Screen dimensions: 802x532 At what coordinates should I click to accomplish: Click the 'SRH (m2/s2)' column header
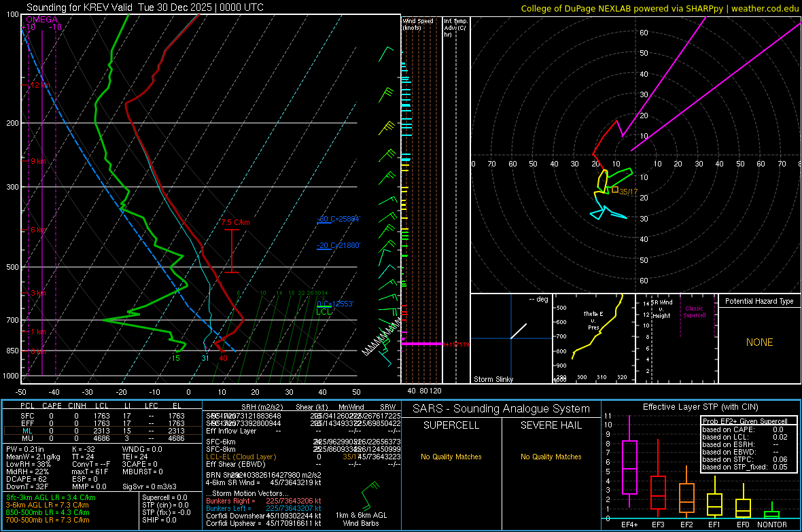[x=262, y=407]
